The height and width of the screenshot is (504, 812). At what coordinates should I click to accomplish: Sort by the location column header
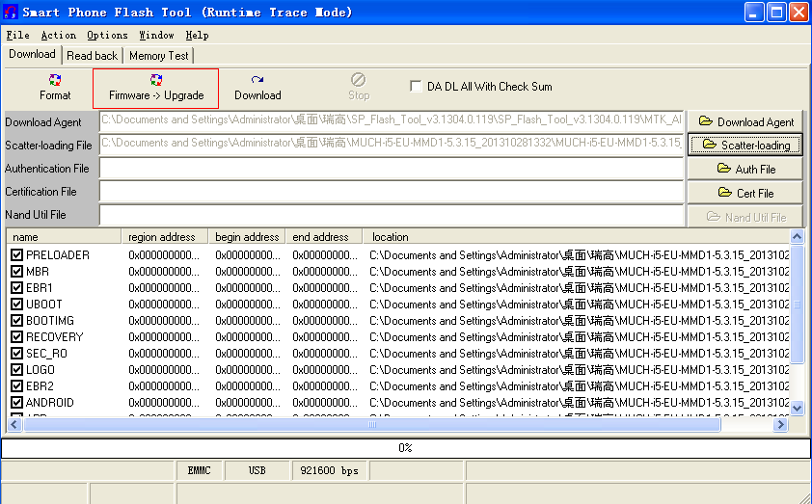pyautogui.click(x=576, y=237)
